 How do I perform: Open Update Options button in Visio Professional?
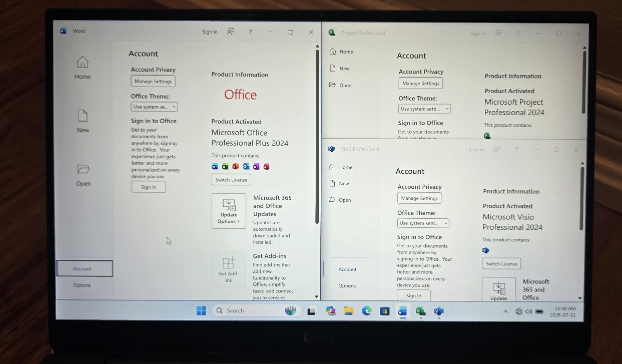(x=499, y=289)
